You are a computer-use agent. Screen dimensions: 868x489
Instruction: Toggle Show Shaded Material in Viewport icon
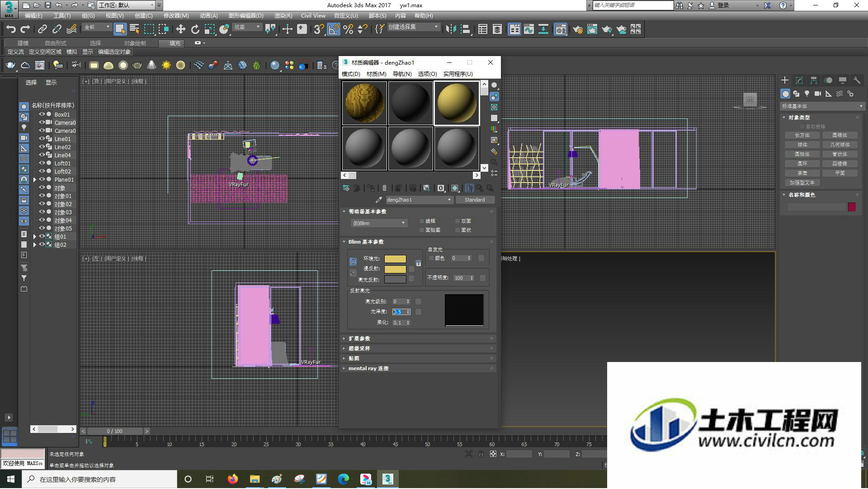pyautogui.click(x=455, y=188)
